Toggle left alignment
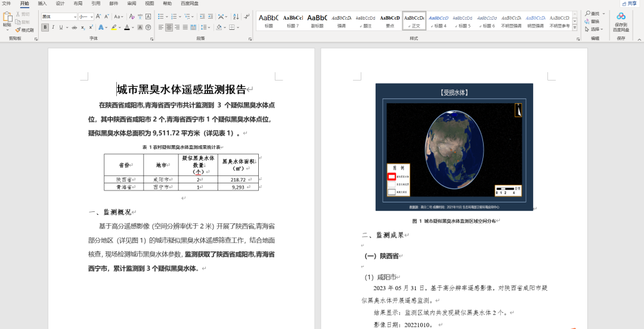The width and height of the screenshot is (644, 329). point(160,27)
